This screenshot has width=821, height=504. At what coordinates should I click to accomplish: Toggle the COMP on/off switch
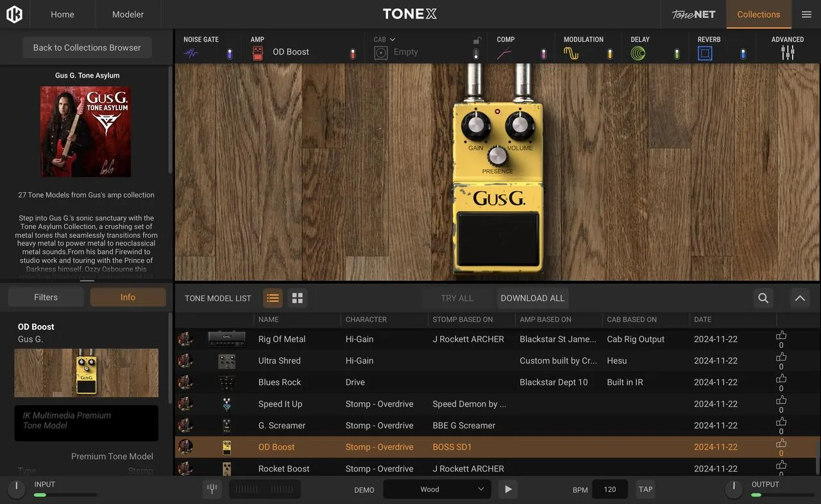[x=543, y=54]
